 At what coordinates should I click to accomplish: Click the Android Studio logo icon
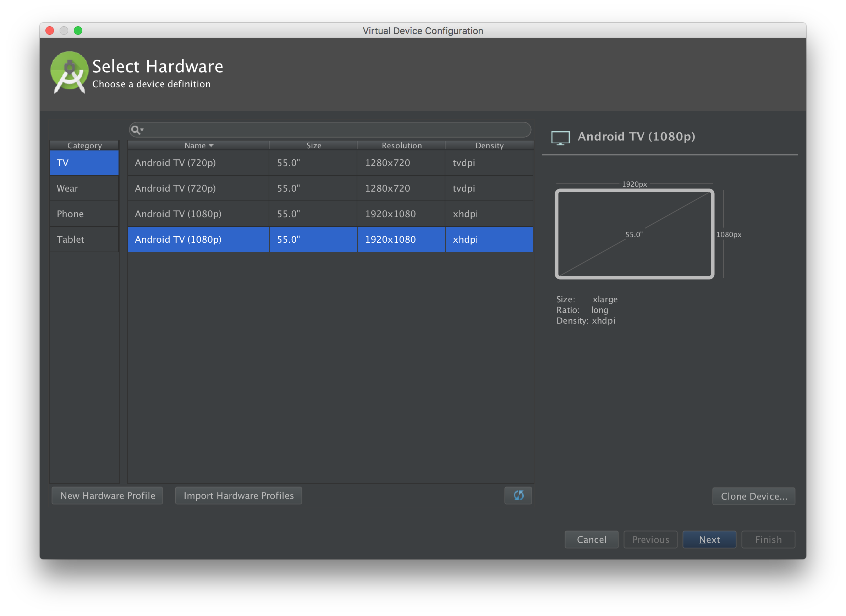tap(70, 72)
